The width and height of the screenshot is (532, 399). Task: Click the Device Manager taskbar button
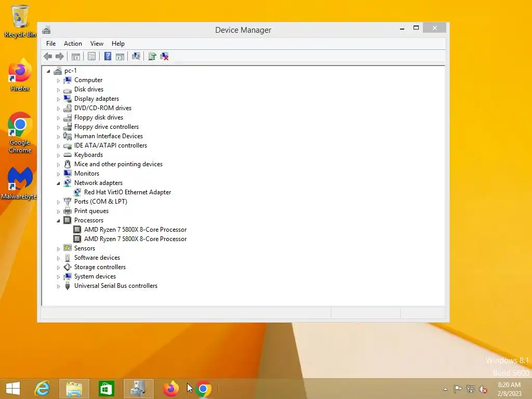(138, 389)
